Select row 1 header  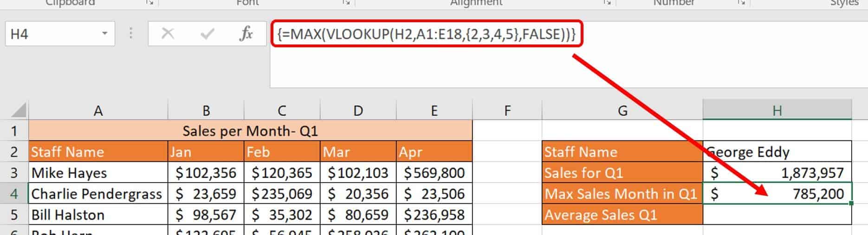(14, 131)
